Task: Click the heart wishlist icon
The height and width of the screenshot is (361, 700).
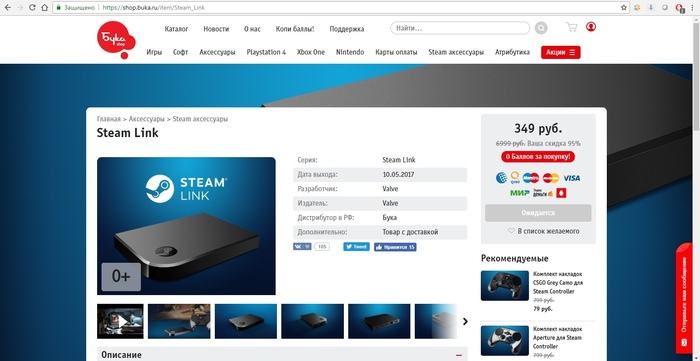Action: pyautogui.click(x=511, y=231)
